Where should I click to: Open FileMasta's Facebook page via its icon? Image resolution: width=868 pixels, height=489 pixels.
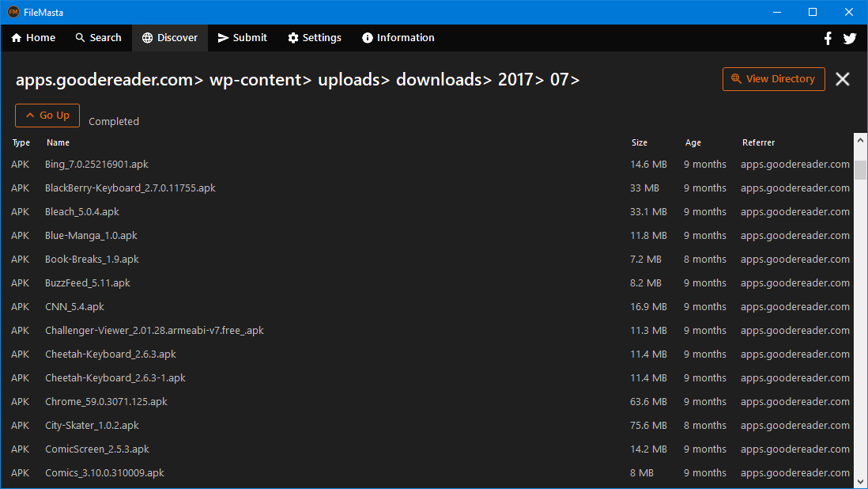pyautogui.click(x=828, y=37)
